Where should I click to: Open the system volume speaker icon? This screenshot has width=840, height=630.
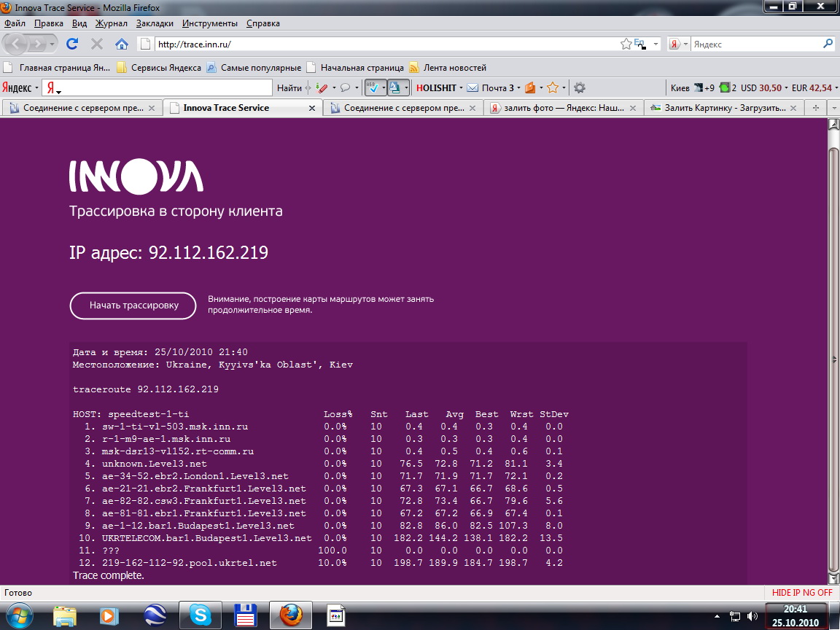[752, 617]
